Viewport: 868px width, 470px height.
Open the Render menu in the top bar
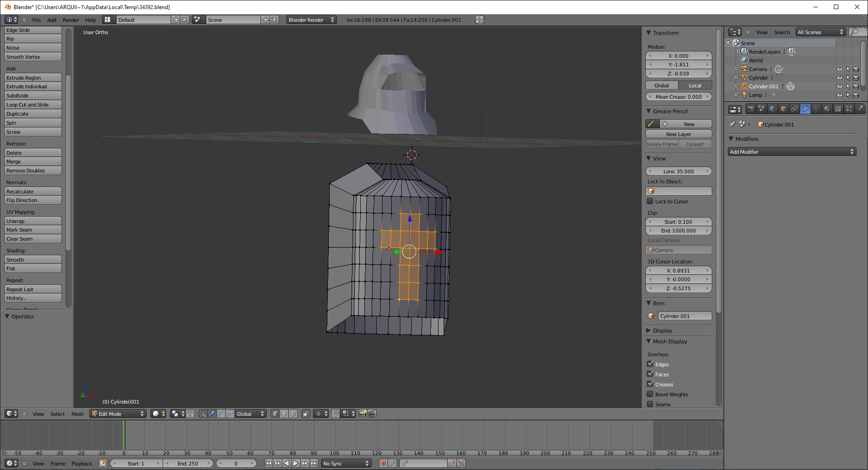click(x=71, y=20)
